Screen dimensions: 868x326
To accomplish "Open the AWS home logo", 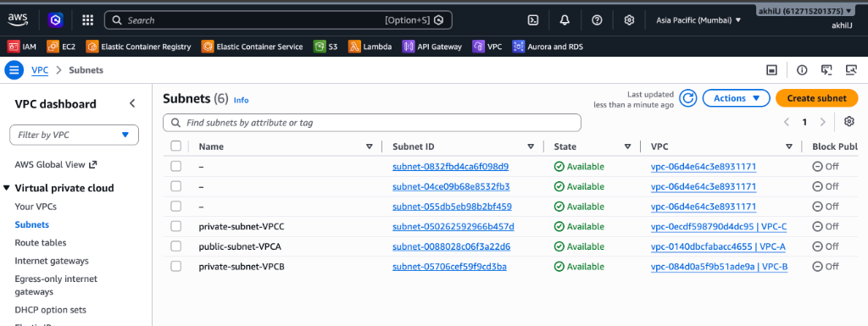I will click(x=18, y=20).
